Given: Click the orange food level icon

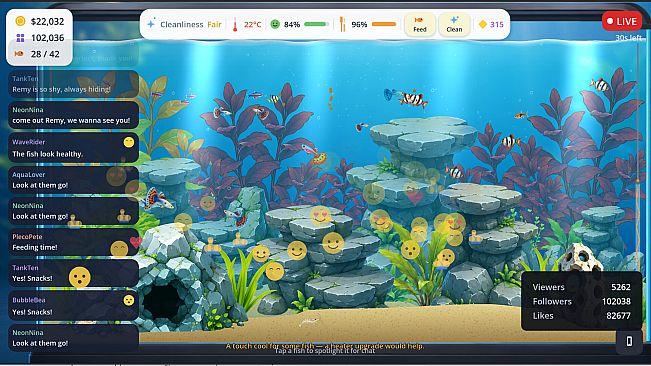Looking at the screenshot, I should 343,24.
